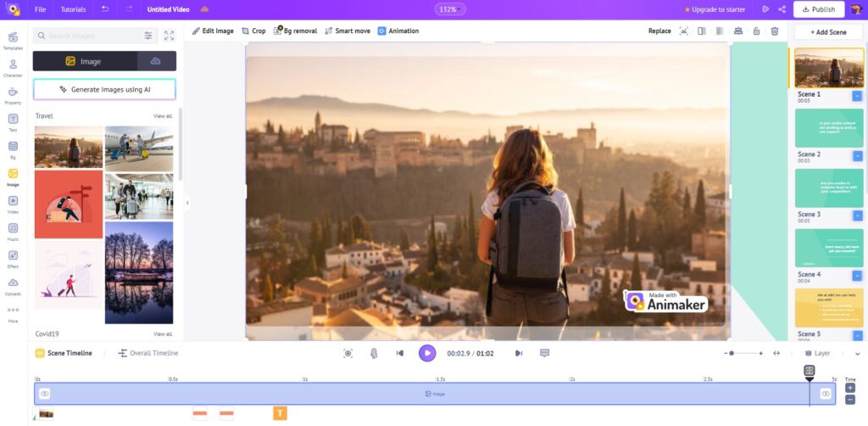The height and width of the screenshot is (426, 868).
Task: Click the Replace button
Action: (x=659, y=31)
